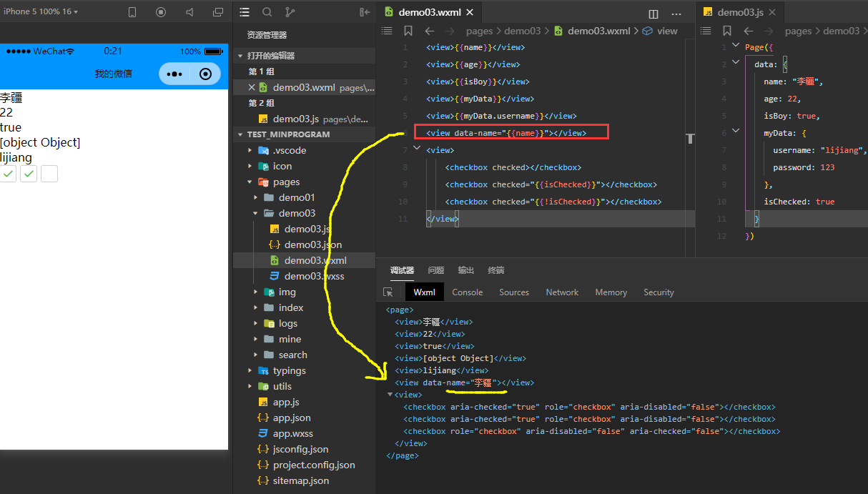
Task: Click bookmark icon in demo03.js breadcrumb
Action: tap(727, 31)
